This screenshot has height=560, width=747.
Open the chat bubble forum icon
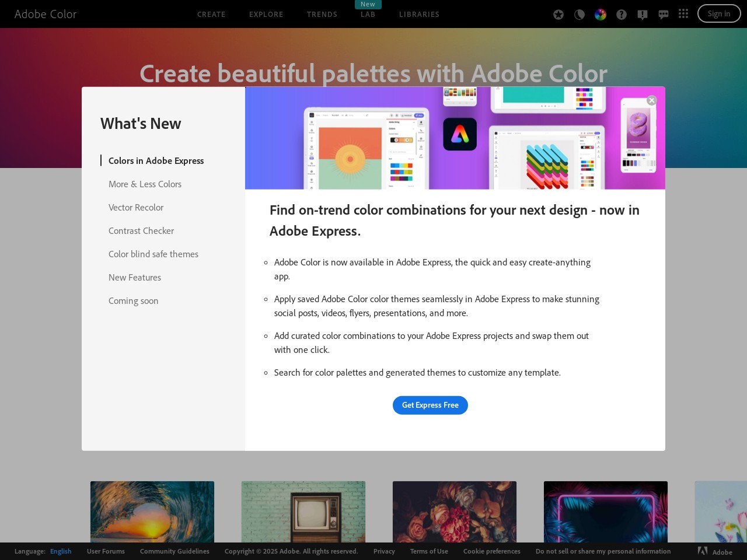[x=664, y=15]
